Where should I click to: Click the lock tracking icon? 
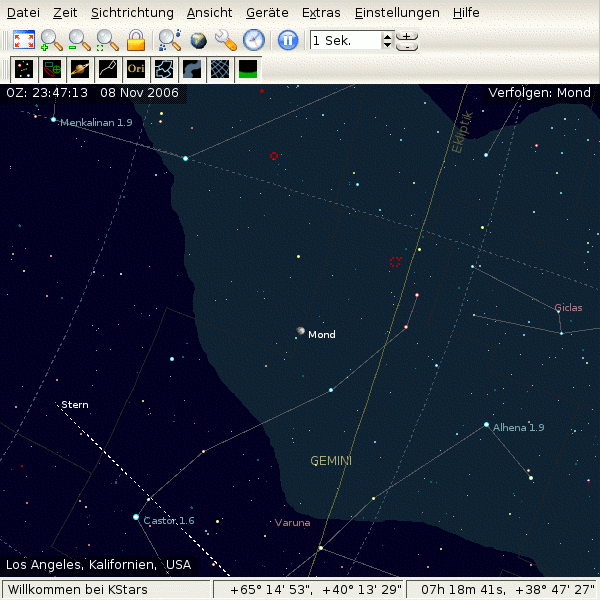click(x=135, y=40)
